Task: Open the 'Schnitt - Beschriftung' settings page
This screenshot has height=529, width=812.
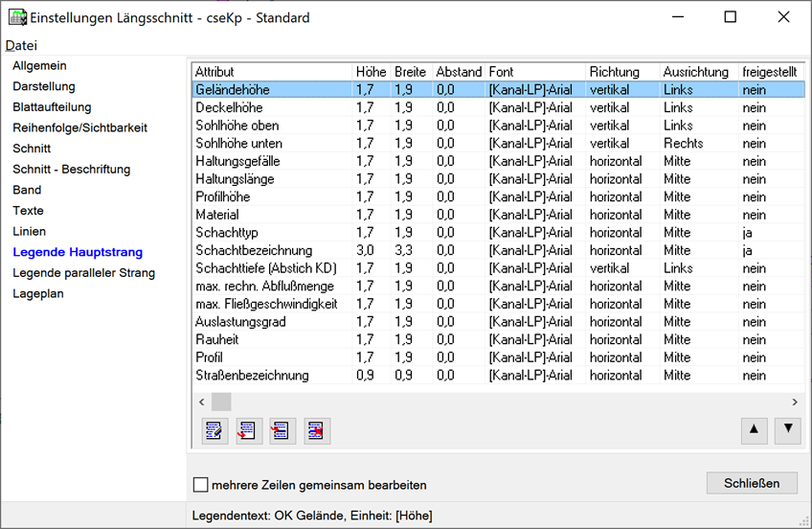Action: pyautogui.click(x=71, y=170)
